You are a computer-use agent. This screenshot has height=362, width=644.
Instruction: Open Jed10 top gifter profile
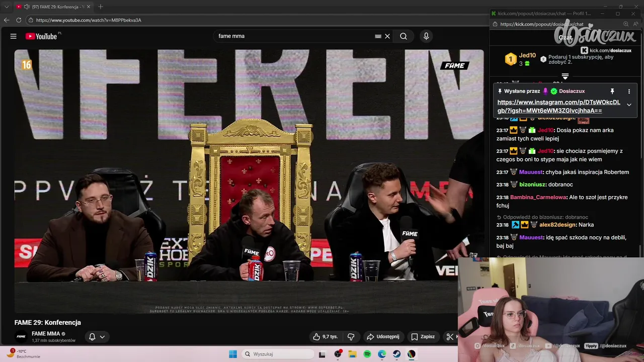527,56
